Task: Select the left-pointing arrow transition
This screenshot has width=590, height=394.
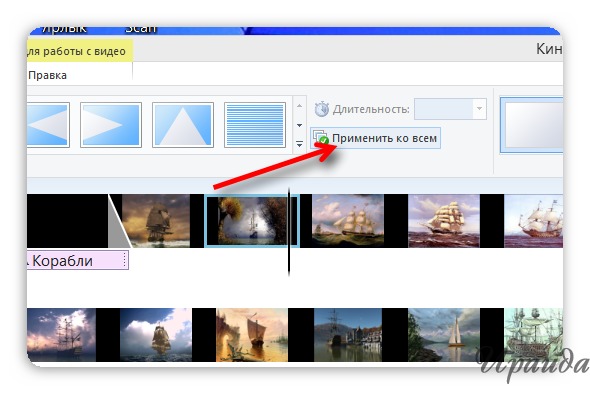Action: coord(48,125)
